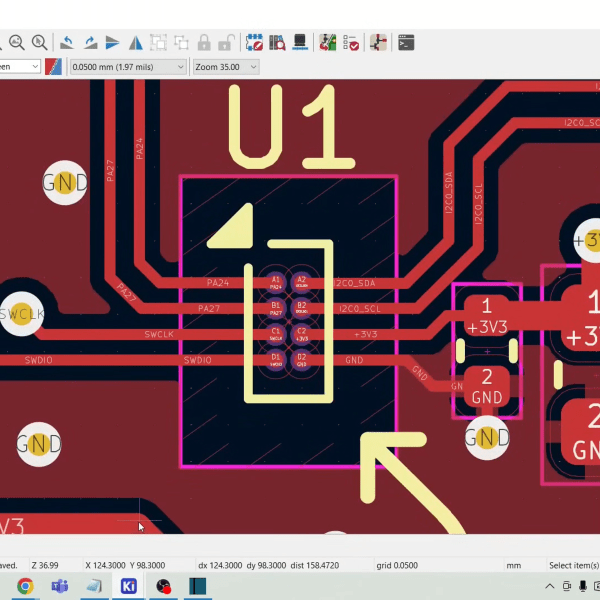600x600 pixels.
Task: Open the scripting console icon
Action: tap(406, 43)
